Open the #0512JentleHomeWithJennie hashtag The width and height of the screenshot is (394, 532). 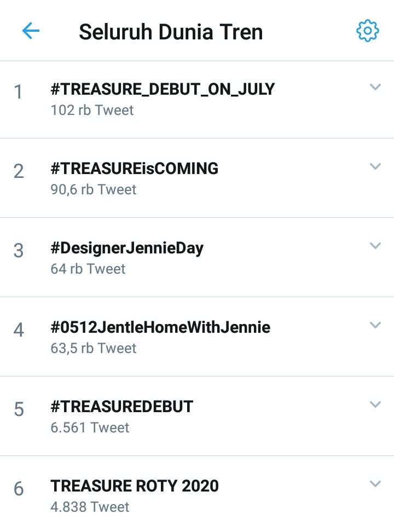click(x=160, y=327)
